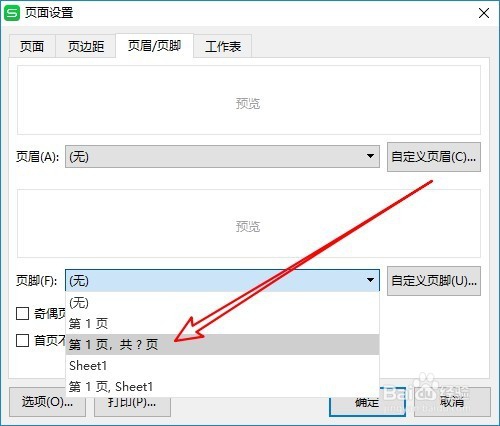Choose (无) option in footer list
Image resolution: width=500 pixels, height=426 pixels.
coord(222,303)
